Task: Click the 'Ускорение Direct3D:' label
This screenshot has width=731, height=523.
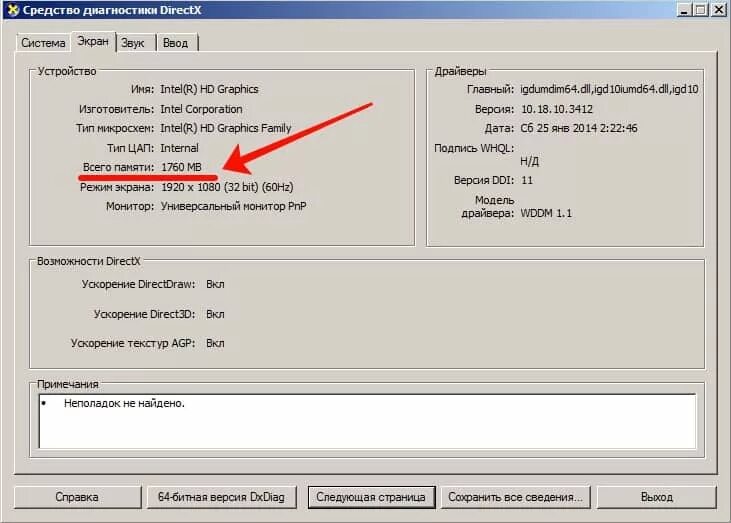Action: 145,315
